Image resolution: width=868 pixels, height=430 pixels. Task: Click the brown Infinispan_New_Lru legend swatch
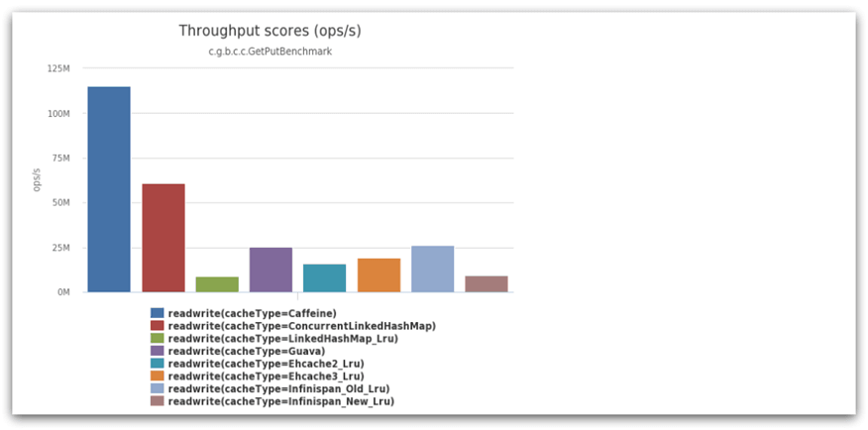tap(158, 401)
